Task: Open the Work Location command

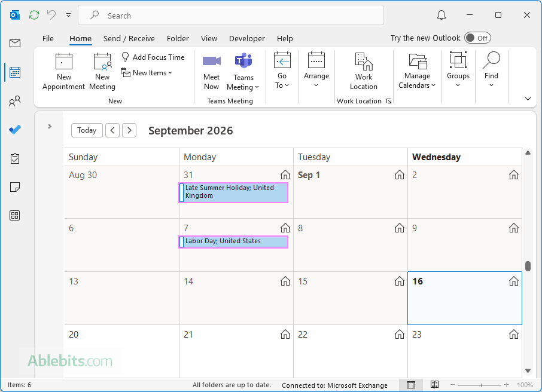Action: coord(364,72)
